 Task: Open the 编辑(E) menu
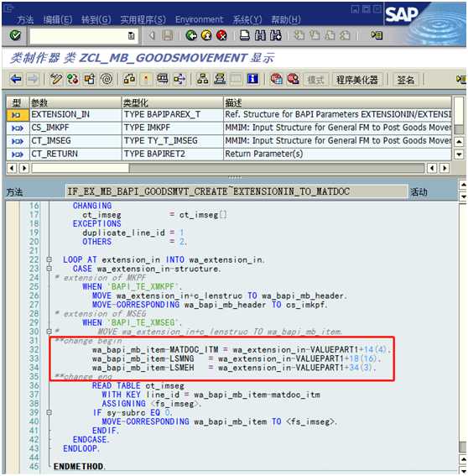coord(58,20)
